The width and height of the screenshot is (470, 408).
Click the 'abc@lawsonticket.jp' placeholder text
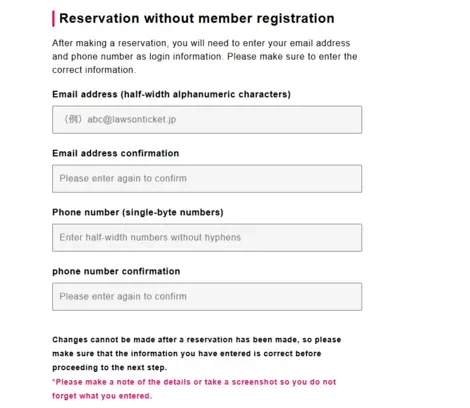[132, 120]
